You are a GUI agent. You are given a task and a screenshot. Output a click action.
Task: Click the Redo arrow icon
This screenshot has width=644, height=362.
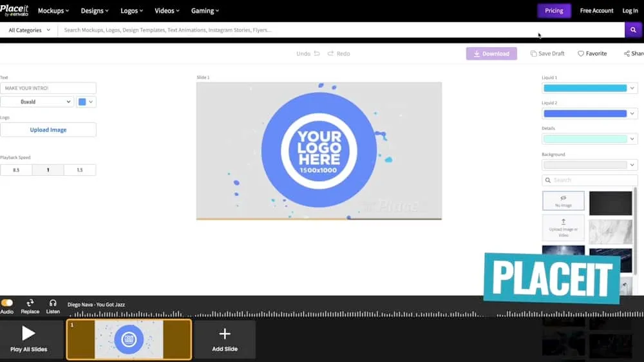point(330,53)
